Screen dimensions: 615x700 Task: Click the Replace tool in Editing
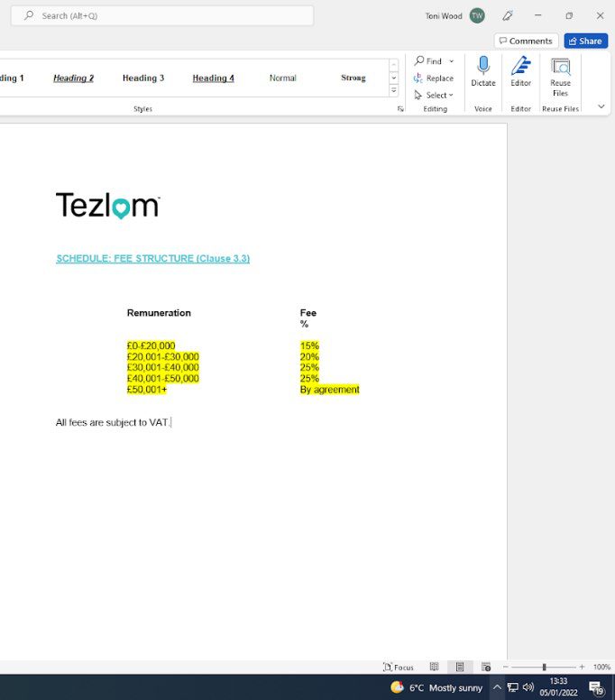434,78
